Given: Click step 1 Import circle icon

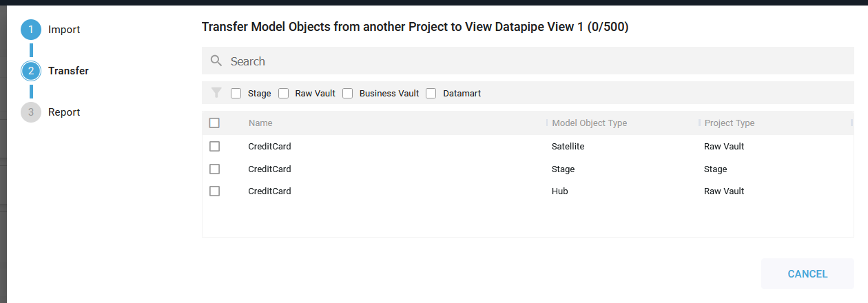Looking at the screenshot, I should click(x=31, y=30).
